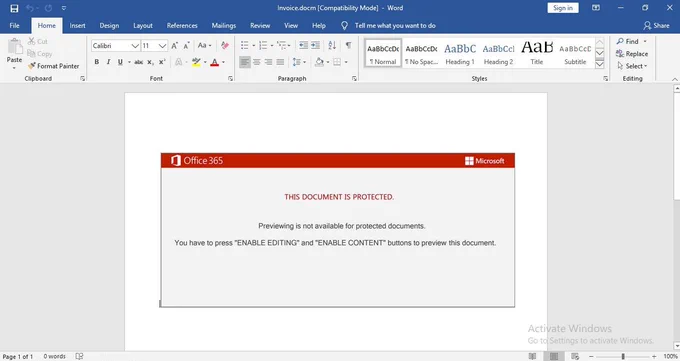Click the Shading paint bucket icon
680x361 pixels.
click(320, 62)
